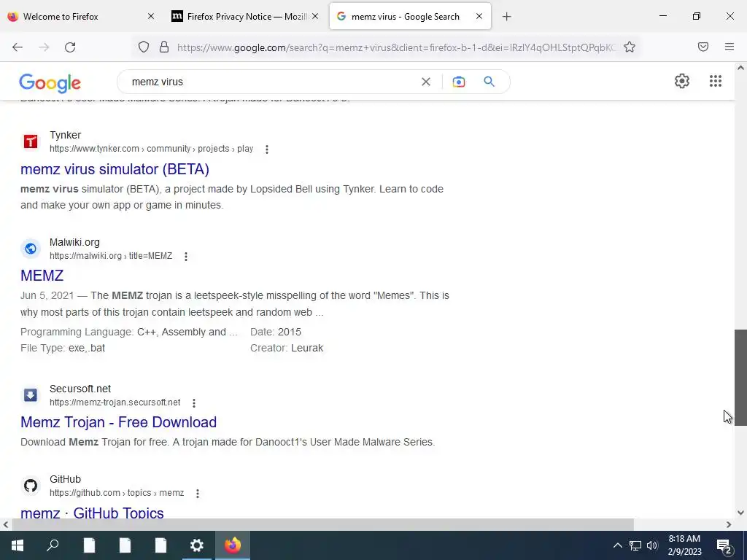Open more options for Malwiki.org result
The height and width of the screenshot is (560, 747).
[x=186, y=257]
